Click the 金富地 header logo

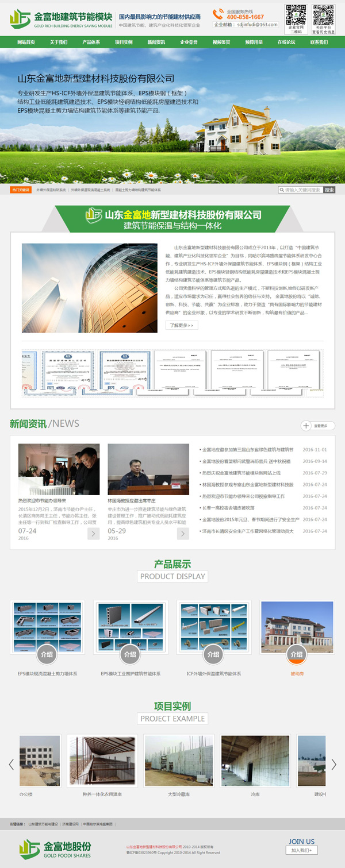pos(62,19)
